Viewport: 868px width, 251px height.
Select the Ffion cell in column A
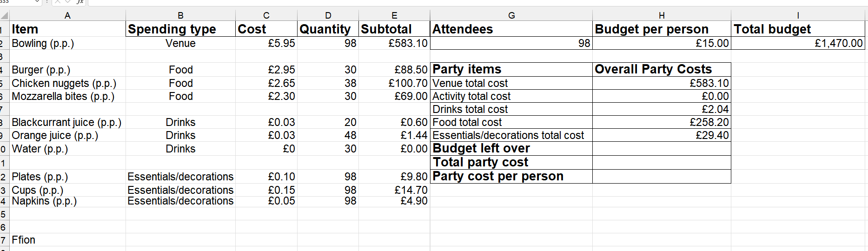tap(67, 240)
